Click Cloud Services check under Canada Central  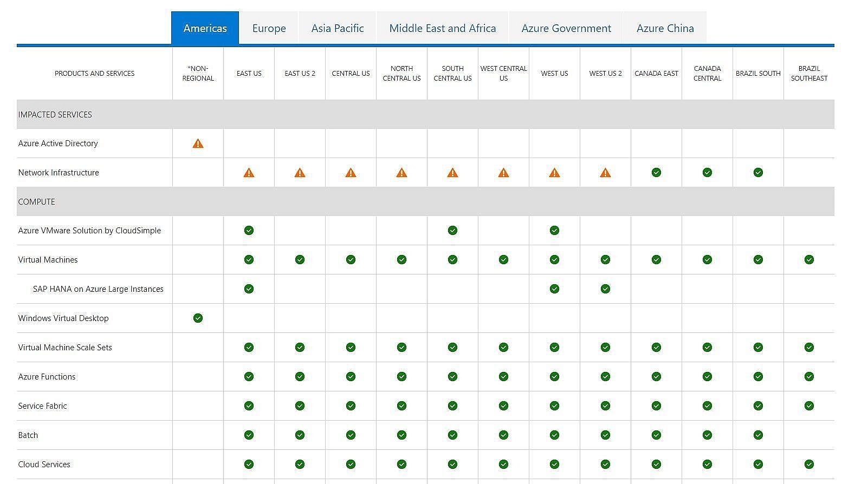click(x=707, y=465)
